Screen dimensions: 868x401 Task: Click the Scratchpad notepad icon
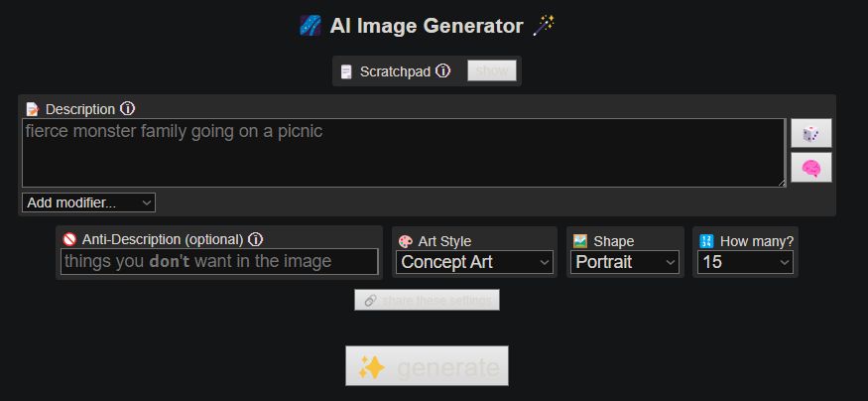[x=346, y=71]
